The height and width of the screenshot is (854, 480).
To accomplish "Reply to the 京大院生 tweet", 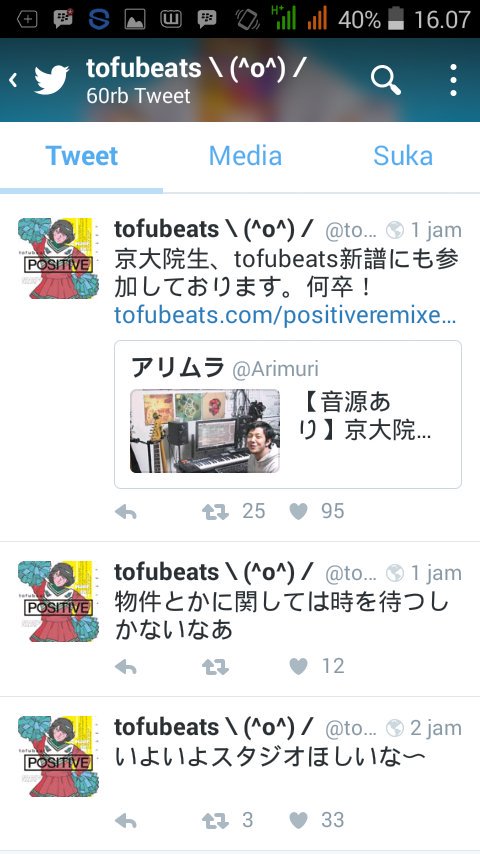I will 126,512.
